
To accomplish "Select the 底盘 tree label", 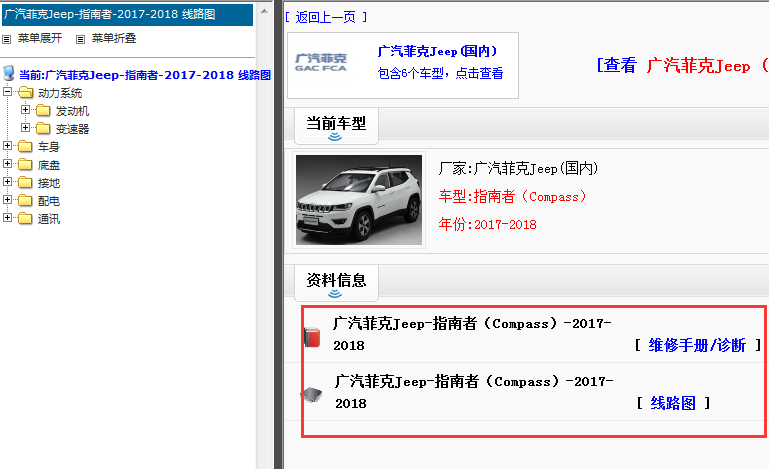I will (49, 165).
